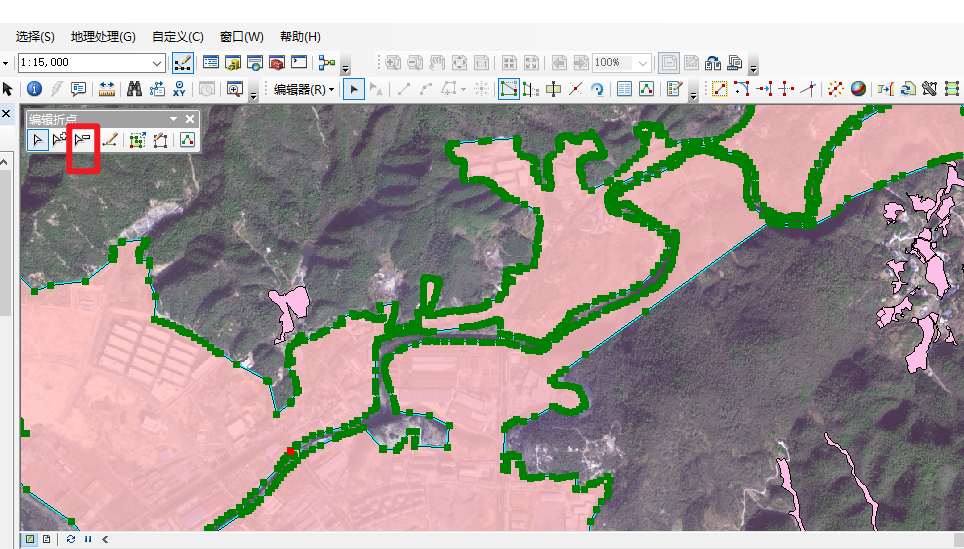Screen dimensions: 964x549
Task: Open the 自定义(C) menu
Action: click(x=178, y=37)
